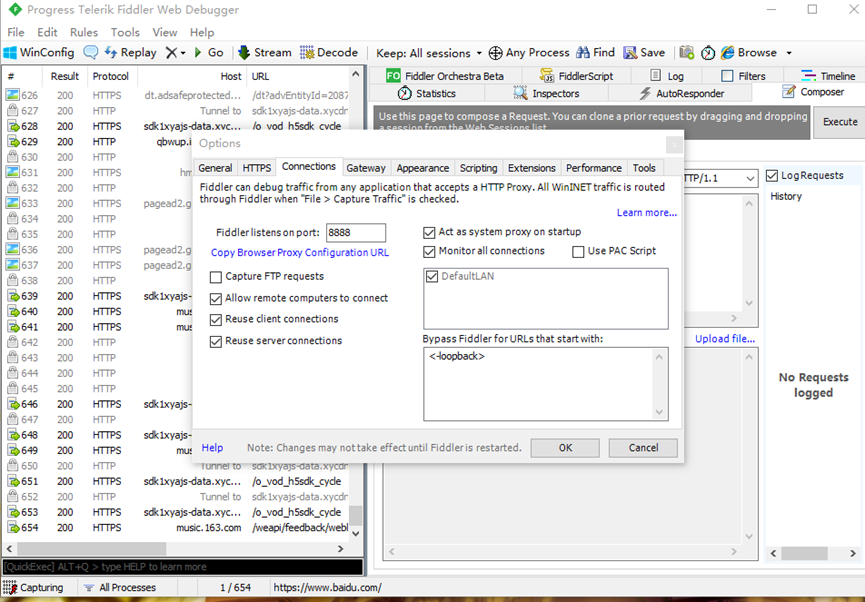
Task: Open the FiddlerScript tab
Action: (x=576, y=76)
